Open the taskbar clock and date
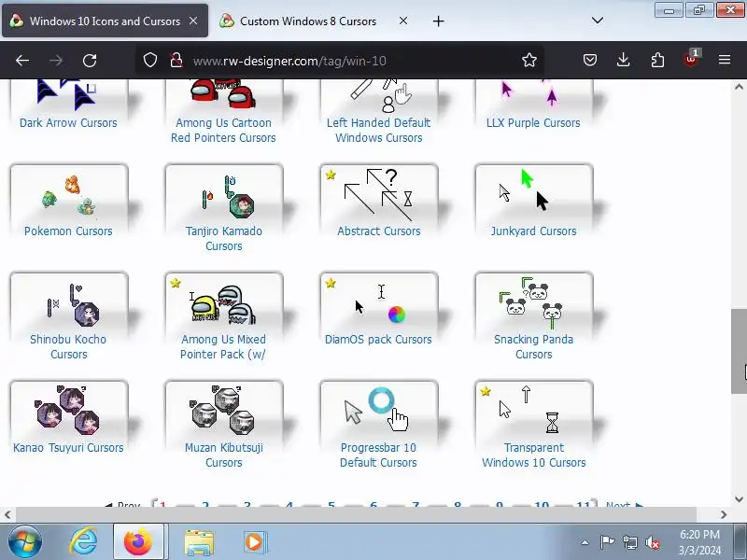 point(699,542)
